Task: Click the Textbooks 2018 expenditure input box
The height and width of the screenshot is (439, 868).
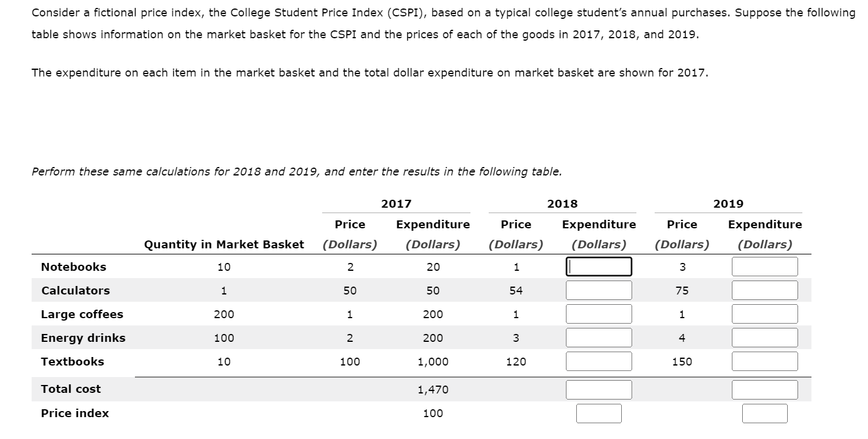Action: [599, 361]
